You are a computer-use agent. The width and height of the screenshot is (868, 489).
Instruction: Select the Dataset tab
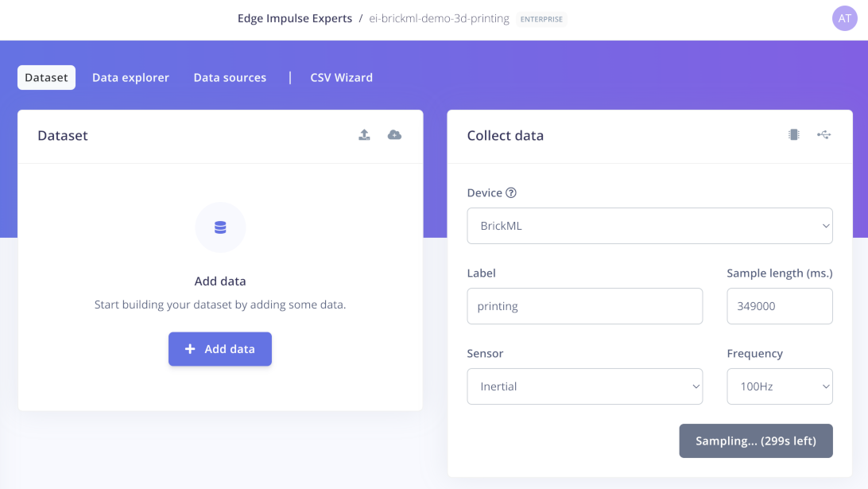(x=46, y=78)
